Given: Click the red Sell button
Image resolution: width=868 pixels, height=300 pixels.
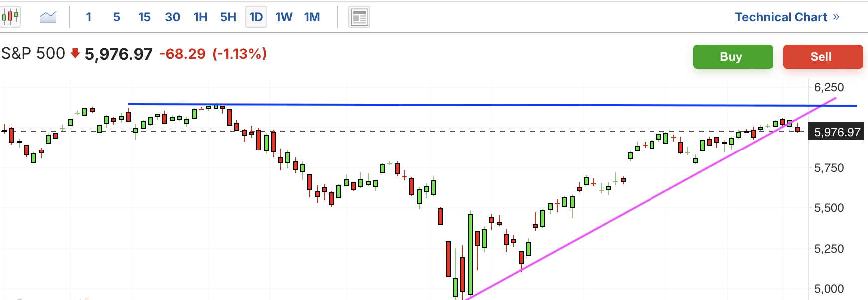Looking at the screenshot, I should click(823, 57).
